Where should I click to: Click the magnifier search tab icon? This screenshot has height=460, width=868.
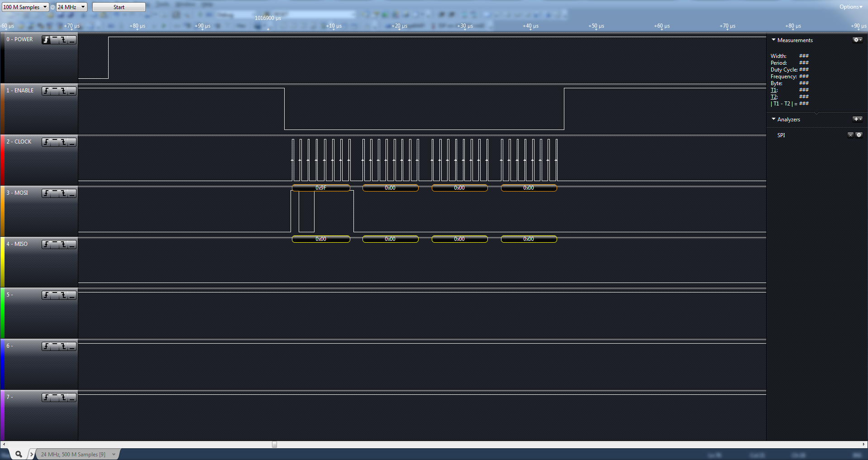click(19, 454)
